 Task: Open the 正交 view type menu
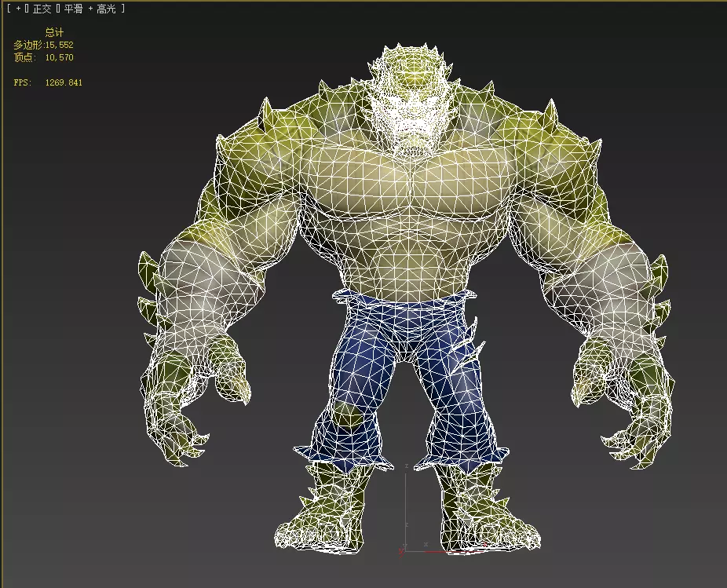pyautogui.click(x=42, y=9)
